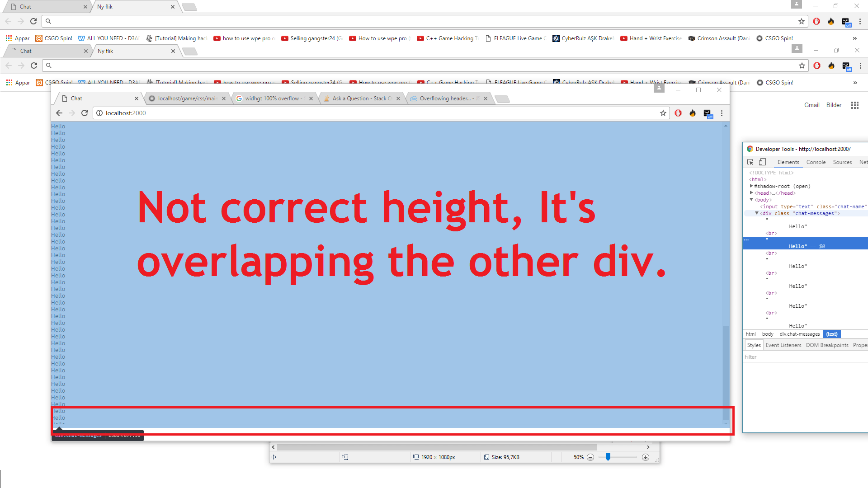868x488 pixels.
Task: Open the Event Listeners tab
Action: pyautogui.click(x=783, y=345)
